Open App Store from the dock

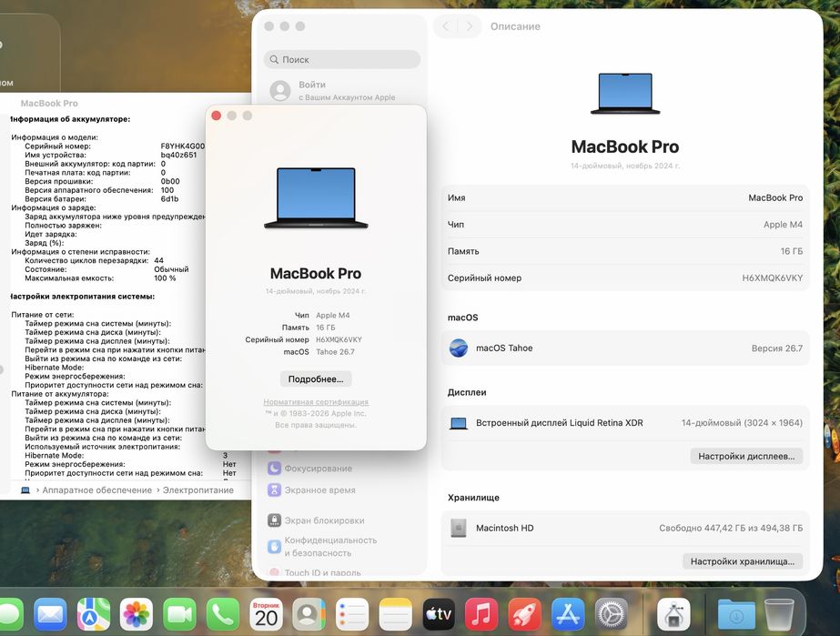tap(567, 614)
